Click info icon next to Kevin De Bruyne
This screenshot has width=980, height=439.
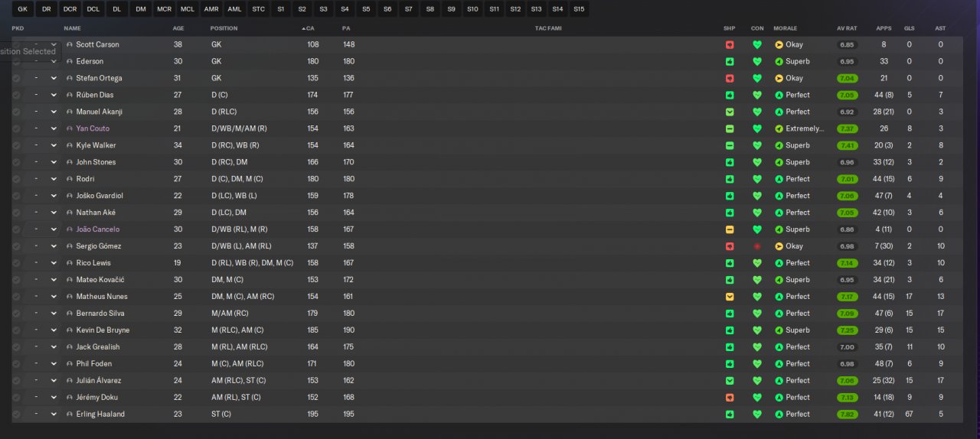pos(70,330)
